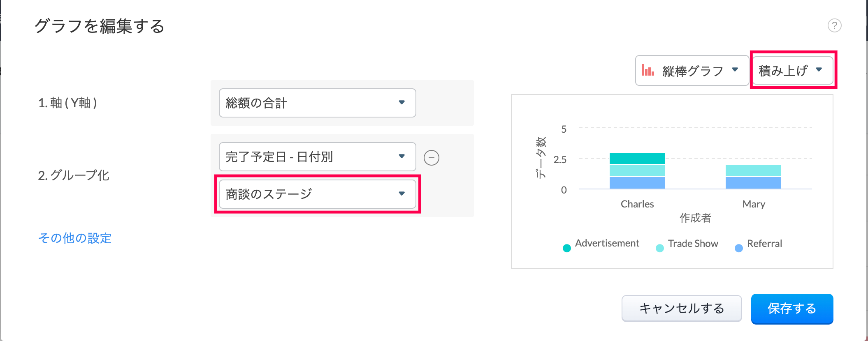
Task: Click その他の設定 link
Action: tap(75, 238)
